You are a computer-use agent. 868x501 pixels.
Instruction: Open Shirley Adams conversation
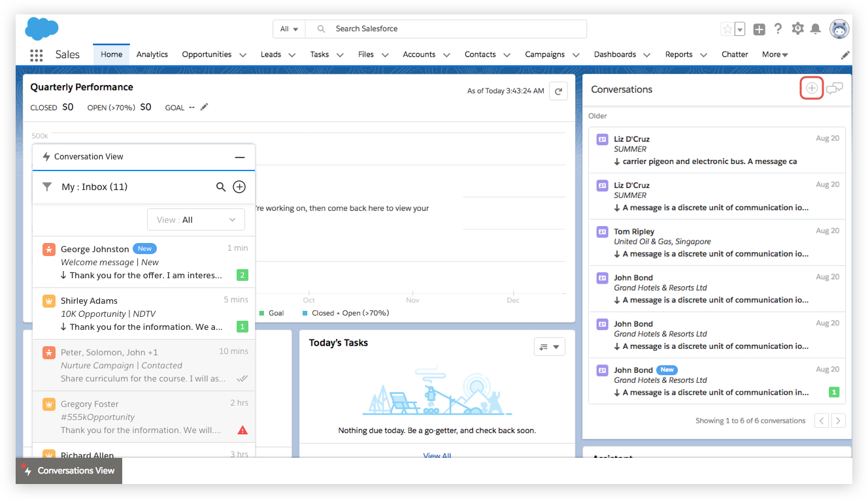pyautogui.click(x=144, y=314)
